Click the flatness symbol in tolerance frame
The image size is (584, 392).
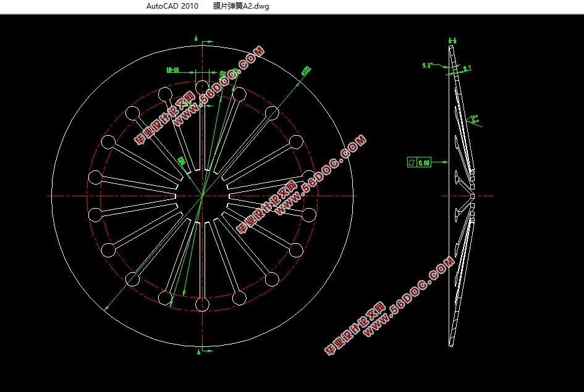[412, 162]
